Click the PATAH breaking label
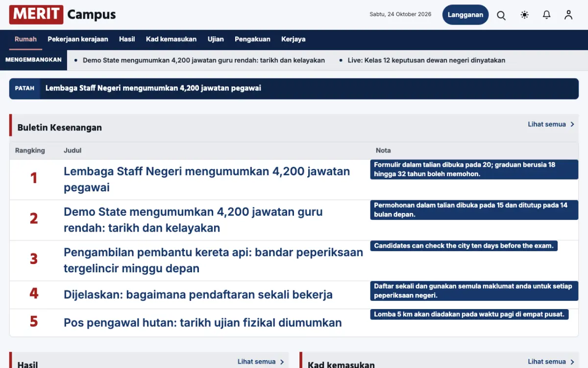This screenshot has width=588, height=368. (x=24, y=88)
